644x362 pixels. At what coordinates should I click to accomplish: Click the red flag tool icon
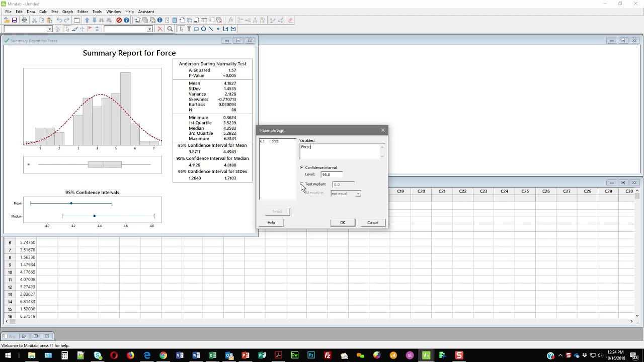click(90, 29)
